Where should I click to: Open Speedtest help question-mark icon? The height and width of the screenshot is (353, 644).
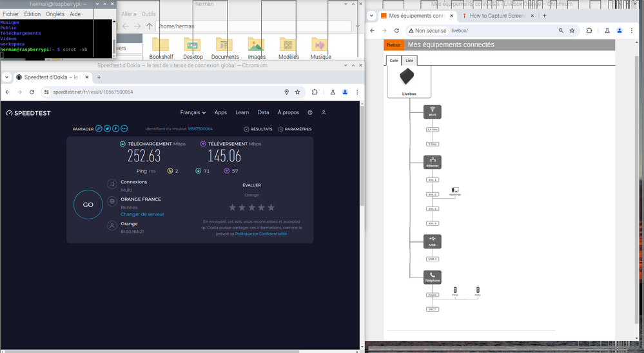[310, 112]
